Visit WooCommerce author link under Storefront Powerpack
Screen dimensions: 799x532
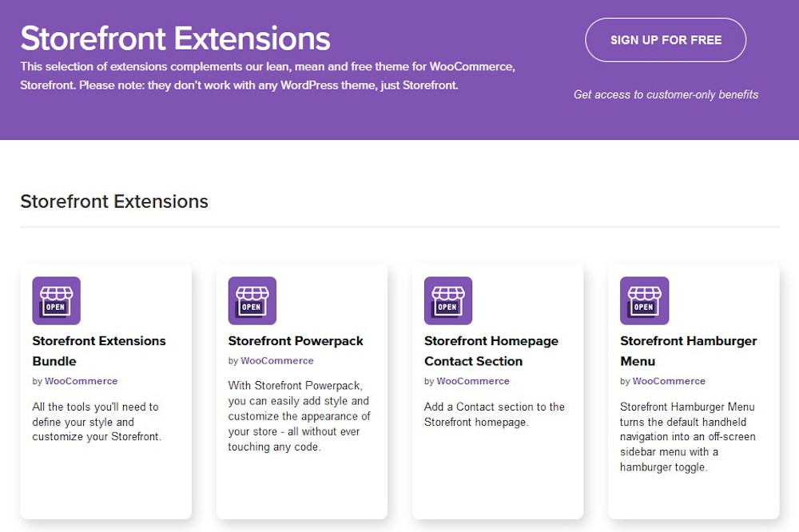tap(277, 360)
